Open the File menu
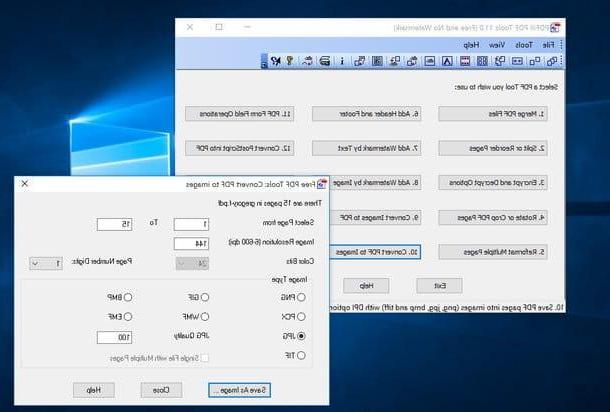This screenshot has width=610, height=412. pos(548,45)
